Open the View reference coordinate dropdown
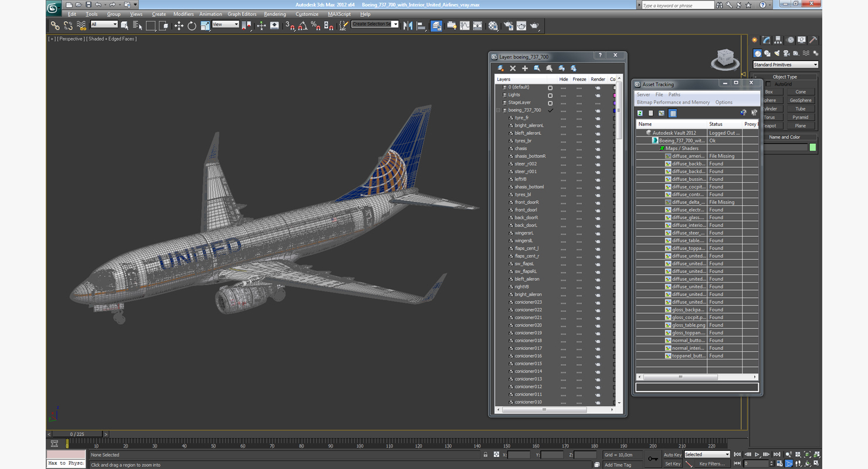The width and height of the screenshot is (868, 469). [225, 25]
